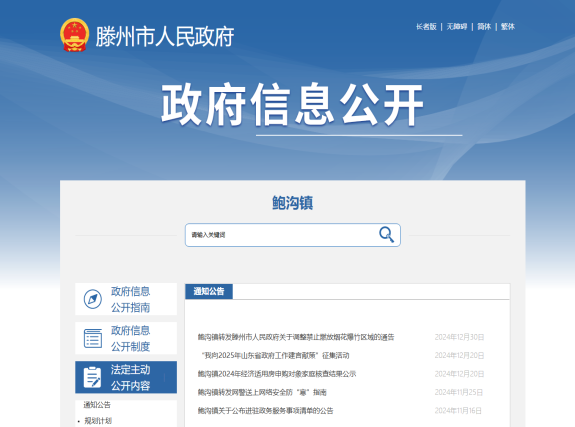Click the clipboard icon for 法定主动公开内容
This screenshot has height=427, width=575.
92,377
